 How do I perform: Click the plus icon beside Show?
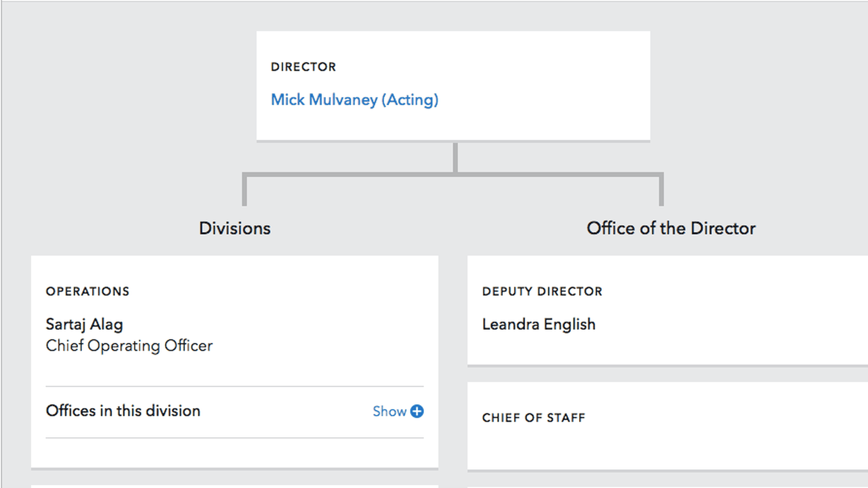click(x=417, y=411)
